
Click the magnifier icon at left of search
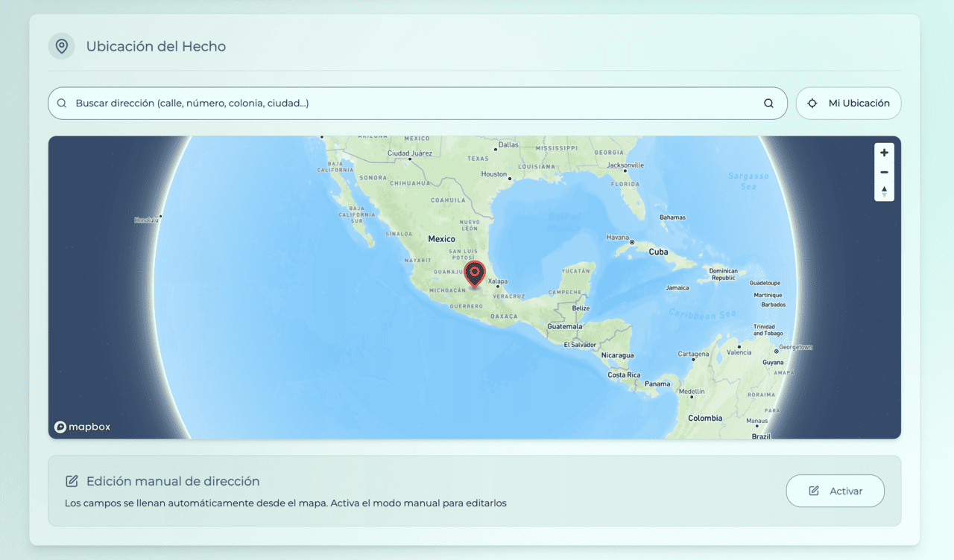(62, 104)
